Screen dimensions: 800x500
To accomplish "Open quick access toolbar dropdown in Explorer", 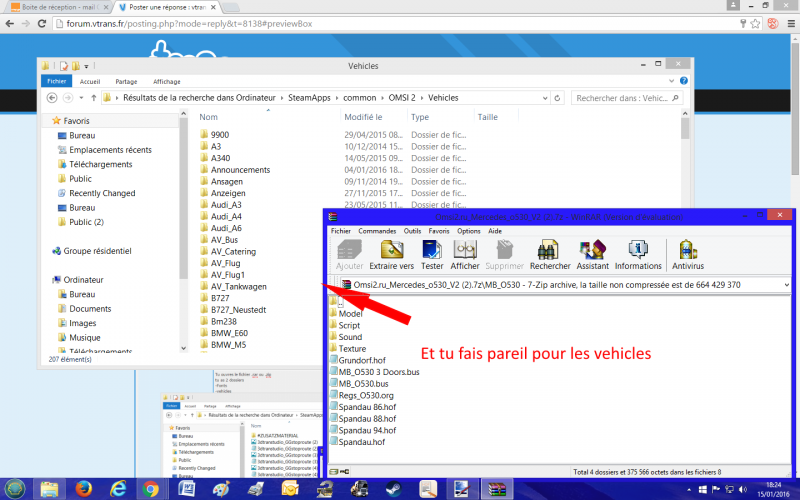I will click(86, 66).
